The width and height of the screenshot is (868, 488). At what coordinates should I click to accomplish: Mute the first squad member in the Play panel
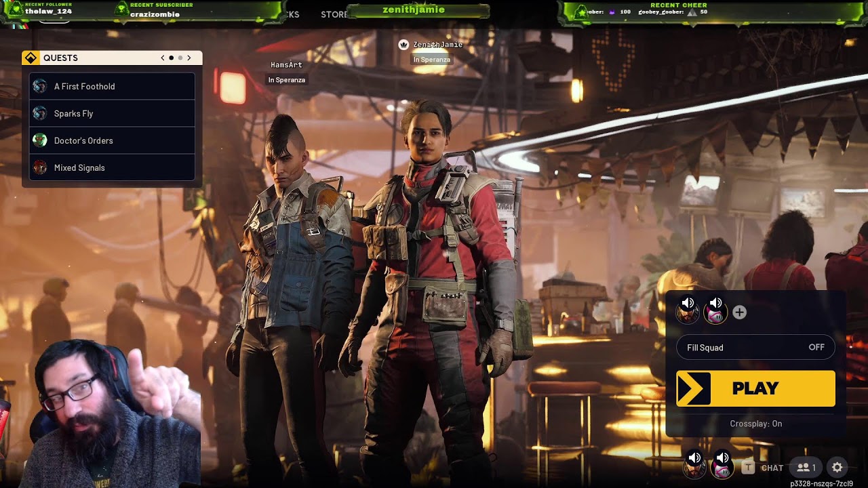coord(688,311)
